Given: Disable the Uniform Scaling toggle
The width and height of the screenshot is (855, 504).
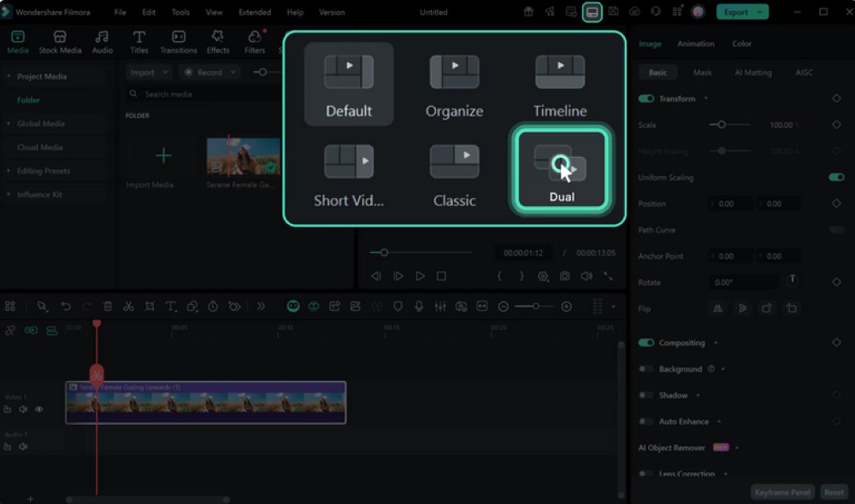Looking at the screenshot, I should [835, 178].
